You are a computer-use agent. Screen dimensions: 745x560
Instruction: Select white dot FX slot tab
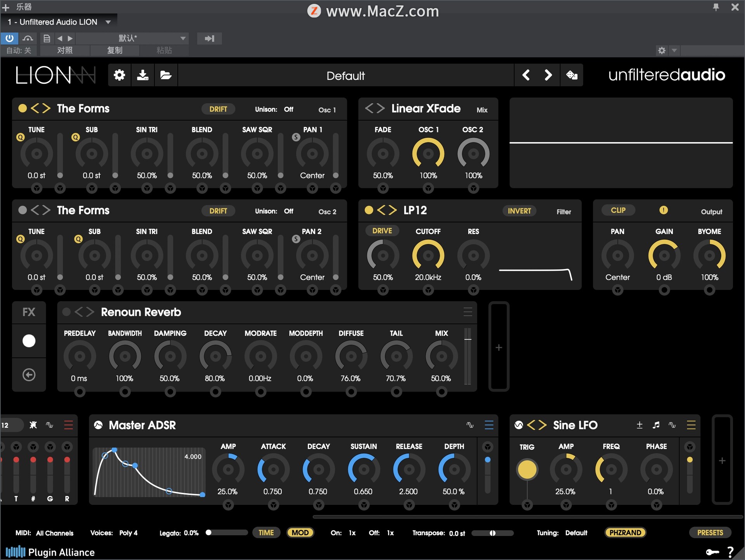click(29, 341)
